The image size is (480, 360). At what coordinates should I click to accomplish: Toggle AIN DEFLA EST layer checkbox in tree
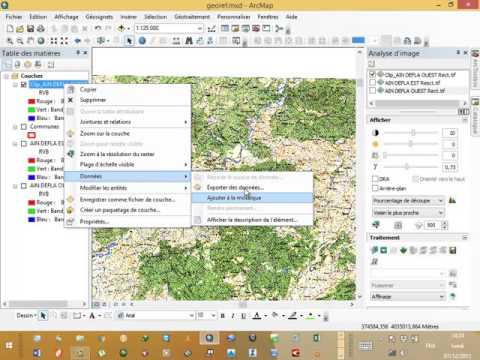(x=24, y=144)
